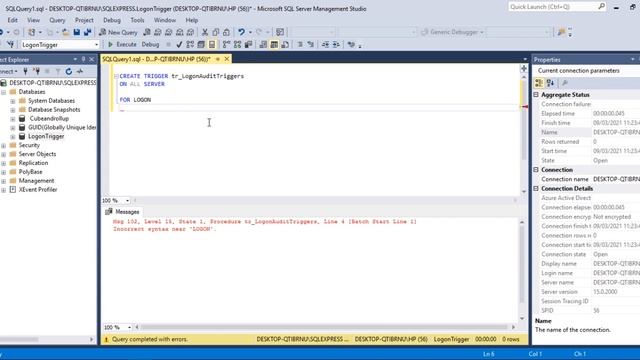Click the Parse checkmark icon
640x360 pixels.
pyautogui.click(x=179, y=44)
